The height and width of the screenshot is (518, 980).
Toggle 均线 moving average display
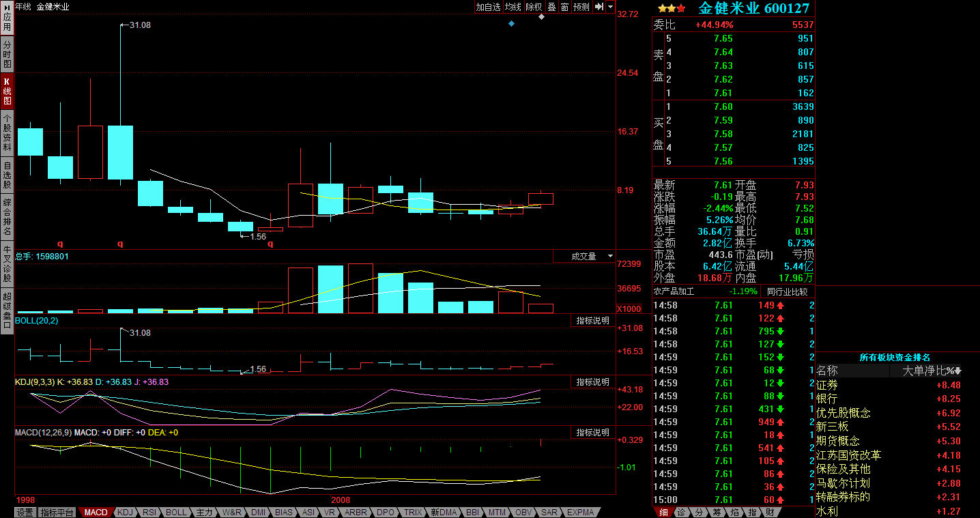513,7
